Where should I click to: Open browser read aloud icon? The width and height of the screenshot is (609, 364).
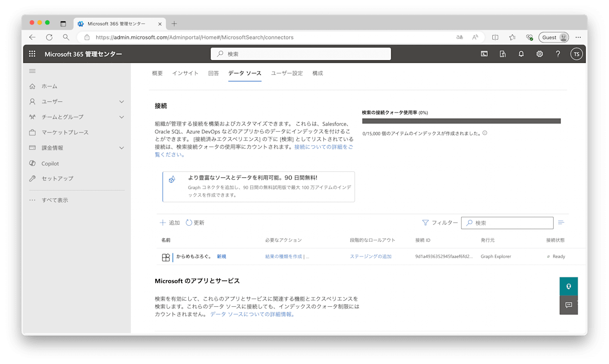click(476, 37)
